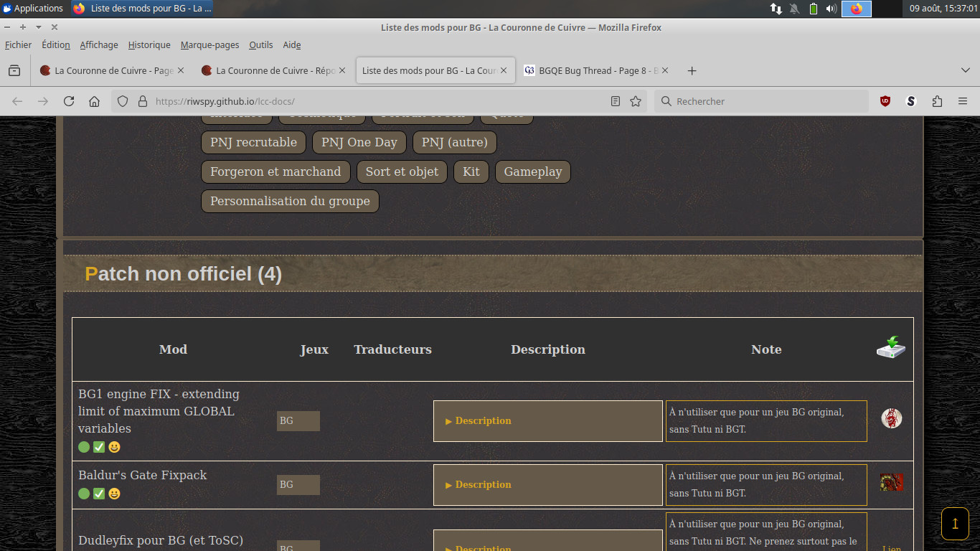Click the green status dot under BG1 engine FIX
The height and width of the screenshot is (551, 980).
[x=84, y=447]
